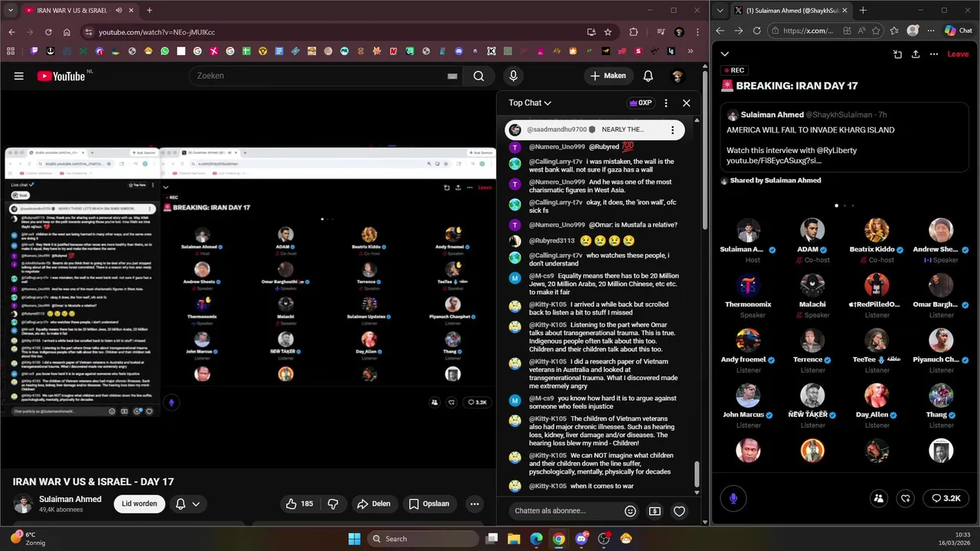Open the weather widget showing 6°C Zonnig
The height and width of the screenshot is (551, 980).
[28, 539]
